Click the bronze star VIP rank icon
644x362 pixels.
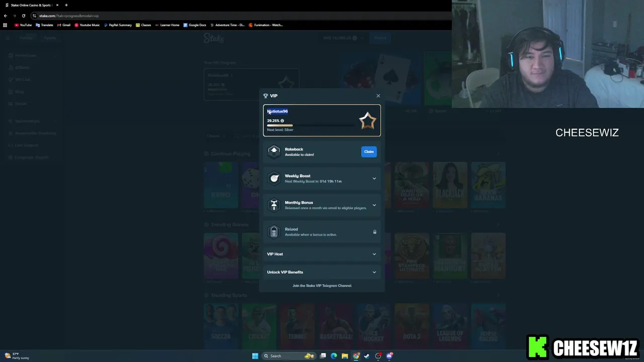368,121
